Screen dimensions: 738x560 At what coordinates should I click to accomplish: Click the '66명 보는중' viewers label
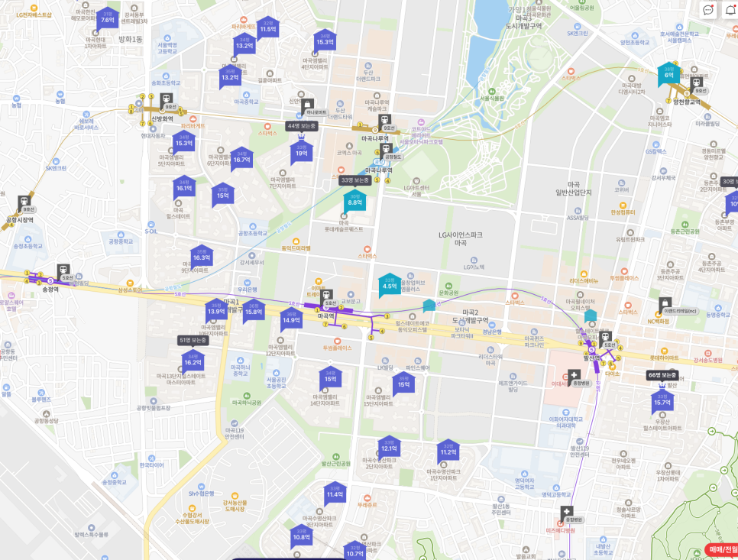[662, 375]
